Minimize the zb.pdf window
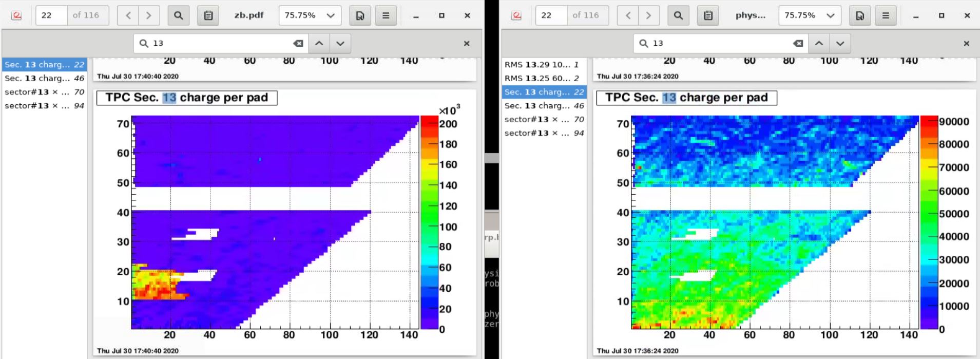The height and width of the screenshot is (359, 980). (416, 16)
